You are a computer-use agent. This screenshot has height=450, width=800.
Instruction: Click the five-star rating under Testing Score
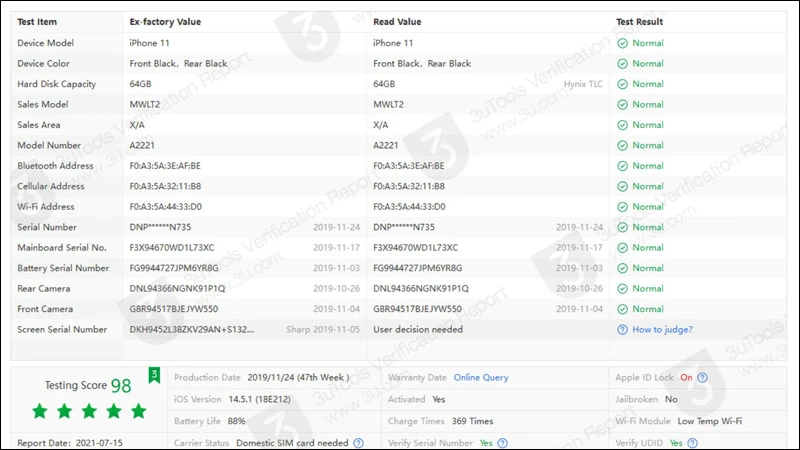pos(89,411)
